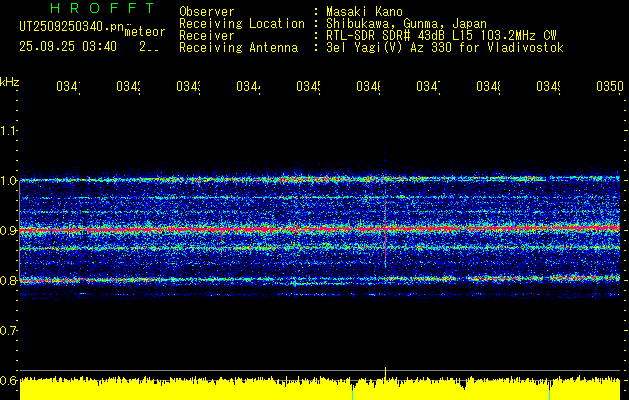629x400 pixels.
Task: Select the Receiving Antenna field label
Action: [238, 47]
